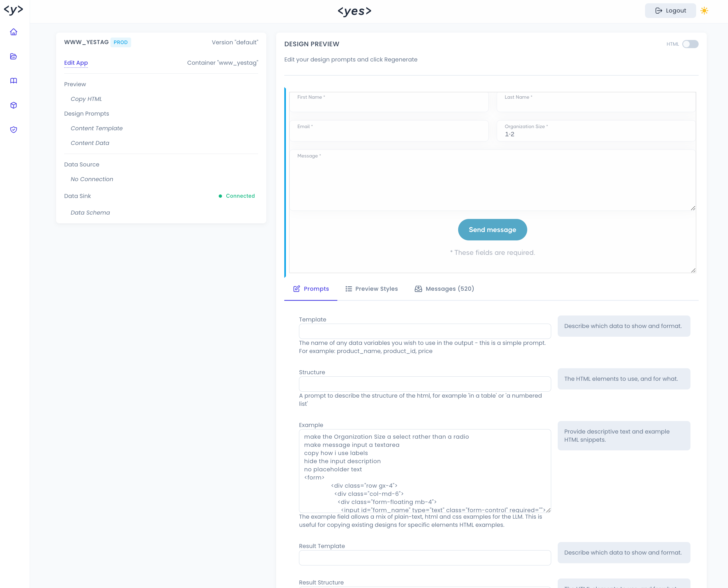Image resolution: width=728 pixels, height=588 pixels.
Task: Click the home icon in sidebar
Action: click(14, 32)
